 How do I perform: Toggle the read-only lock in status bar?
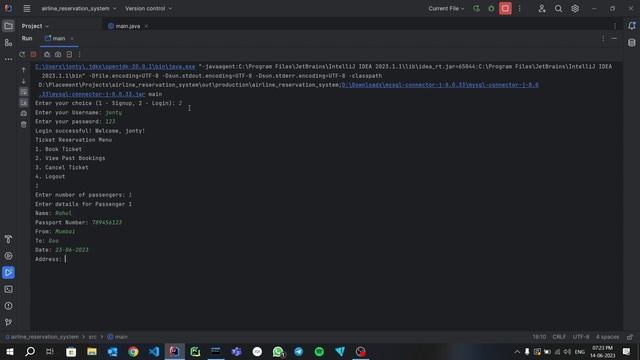[x=630, y=337]
